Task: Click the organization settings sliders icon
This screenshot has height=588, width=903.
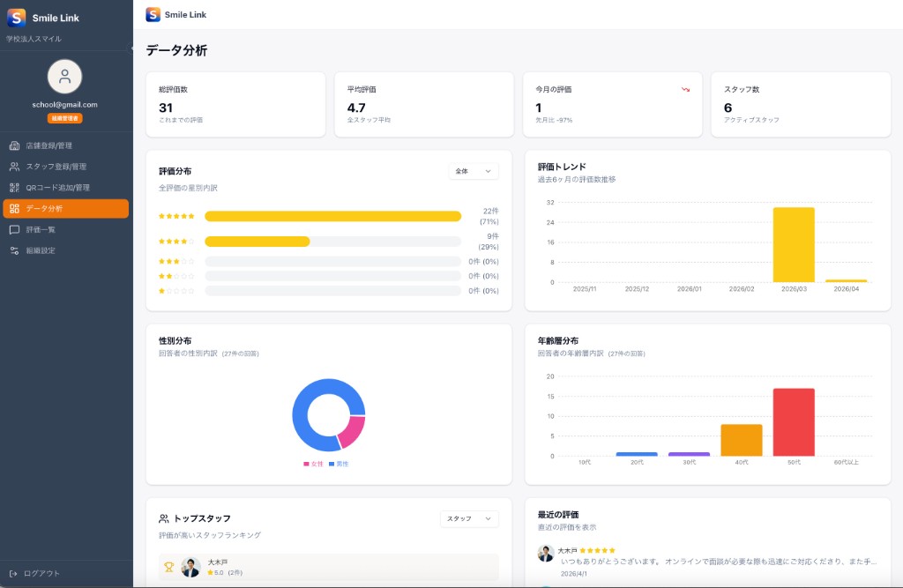Action: (x=14, y=251)
